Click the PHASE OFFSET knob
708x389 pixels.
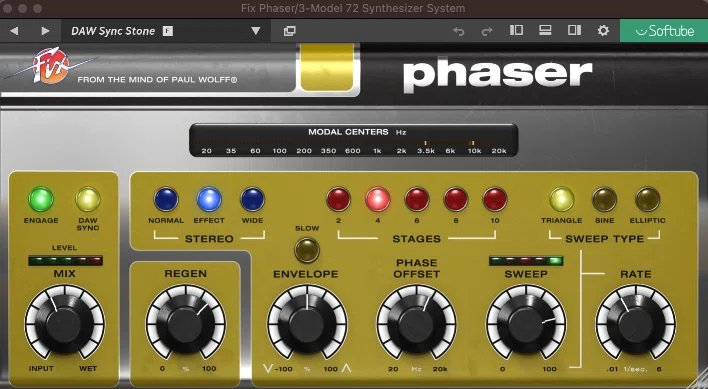point(416,324)
